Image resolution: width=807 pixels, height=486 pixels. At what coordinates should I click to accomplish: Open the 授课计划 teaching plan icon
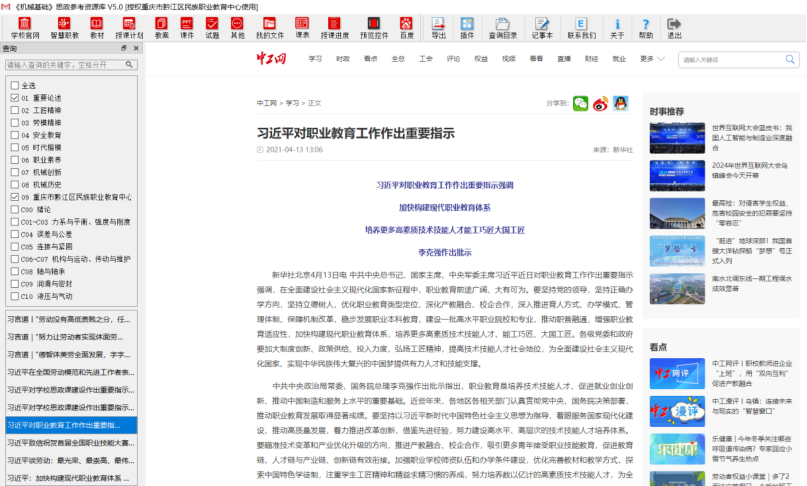[129, 28]
